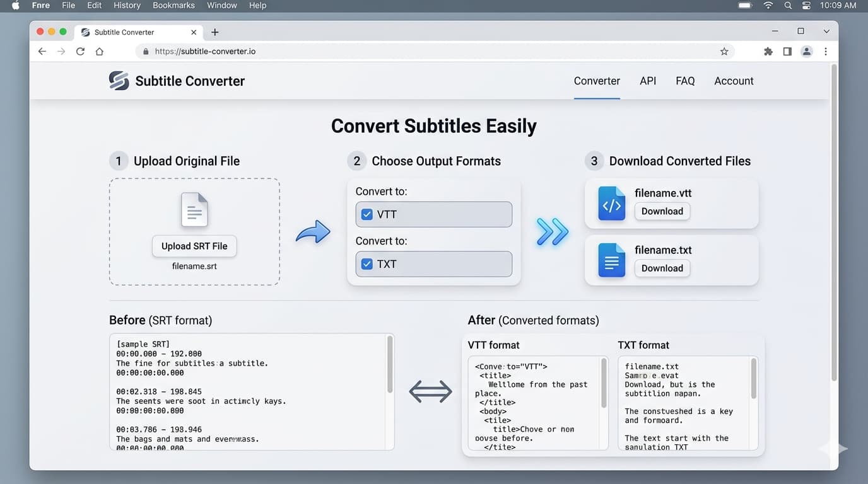Click the Upload SRT File button
The image size is (868, 484).
[x=194, y=246]
